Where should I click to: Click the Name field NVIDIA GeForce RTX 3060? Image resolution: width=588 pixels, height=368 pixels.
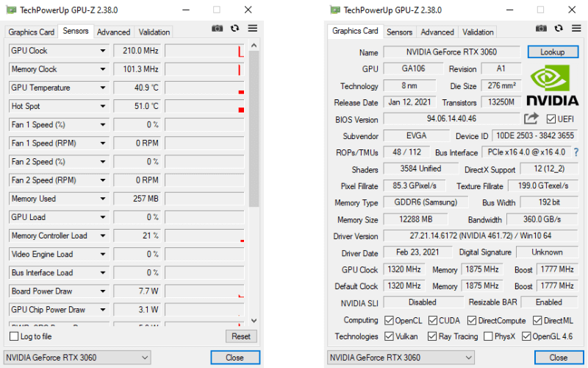pyautogui.click(x=451, y=52)
